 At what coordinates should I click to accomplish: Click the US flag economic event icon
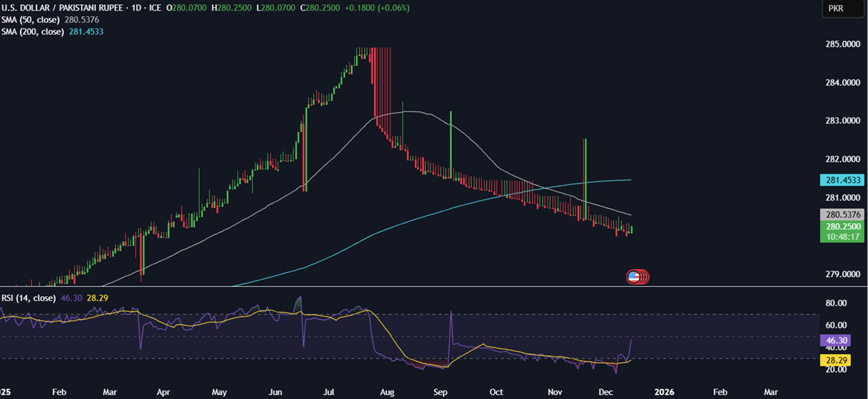pyautogui.click(x=634, y=277)
